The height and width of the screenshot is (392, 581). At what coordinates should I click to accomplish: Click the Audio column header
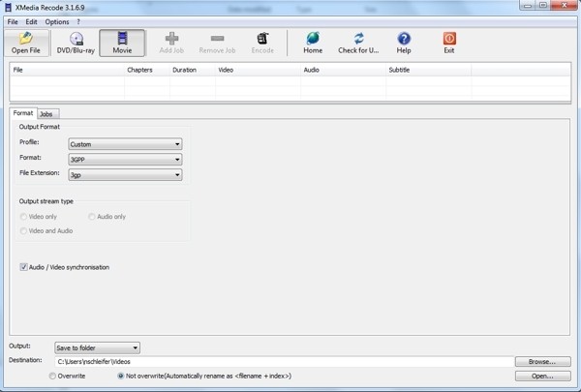coord(343,70)
